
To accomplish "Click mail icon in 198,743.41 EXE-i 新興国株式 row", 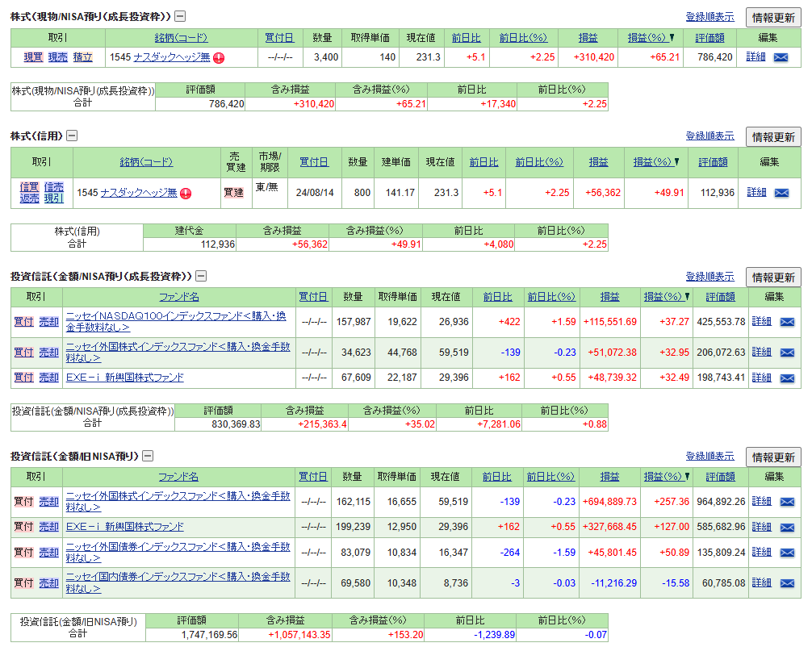I will click(787, 378).
